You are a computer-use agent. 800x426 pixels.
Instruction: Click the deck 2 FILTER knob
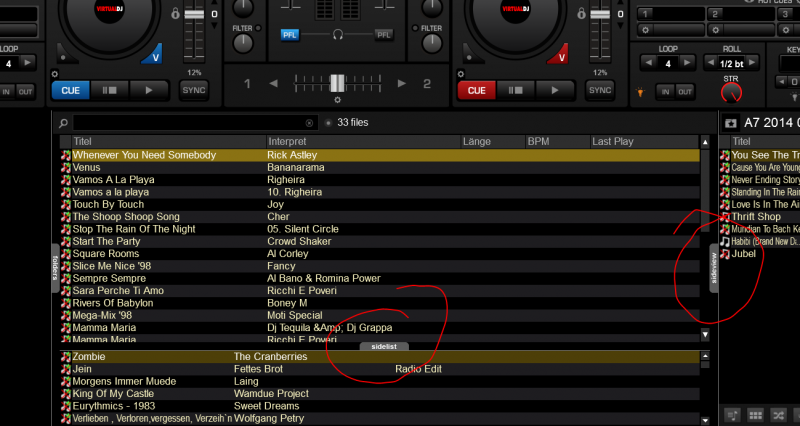[432, 44]
